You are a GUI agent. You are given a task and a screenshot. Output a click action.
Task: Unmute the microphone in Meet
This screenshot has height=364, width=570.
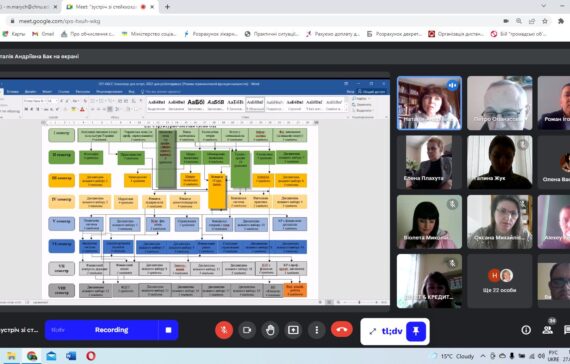pos(224,330)
